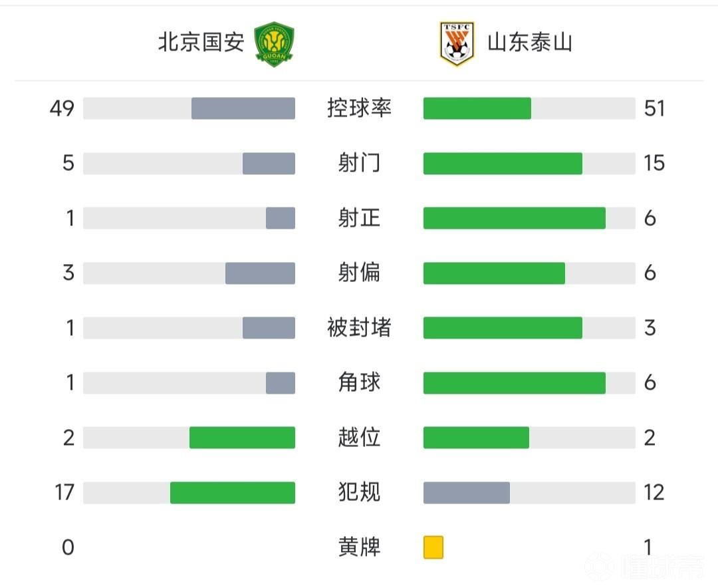
Task: Click the 射偏 shots off target label
Action: tap(359, 273)
